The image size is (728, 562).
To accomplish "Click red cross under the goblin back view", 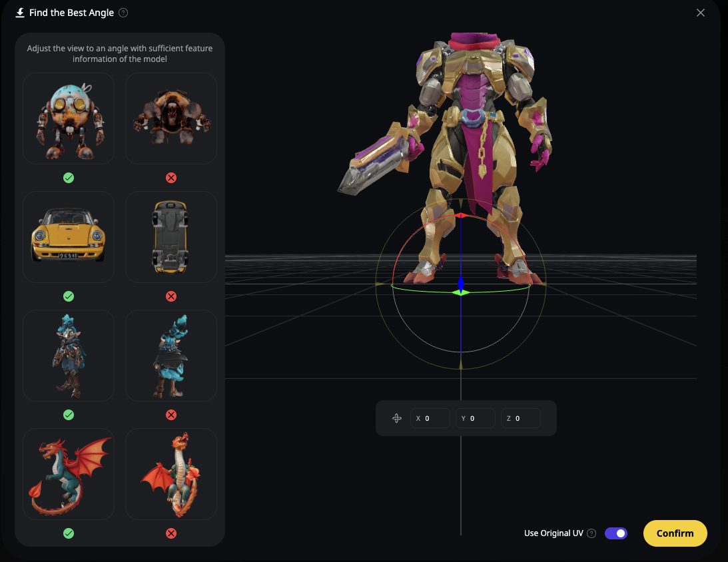I will pos(171,415).
